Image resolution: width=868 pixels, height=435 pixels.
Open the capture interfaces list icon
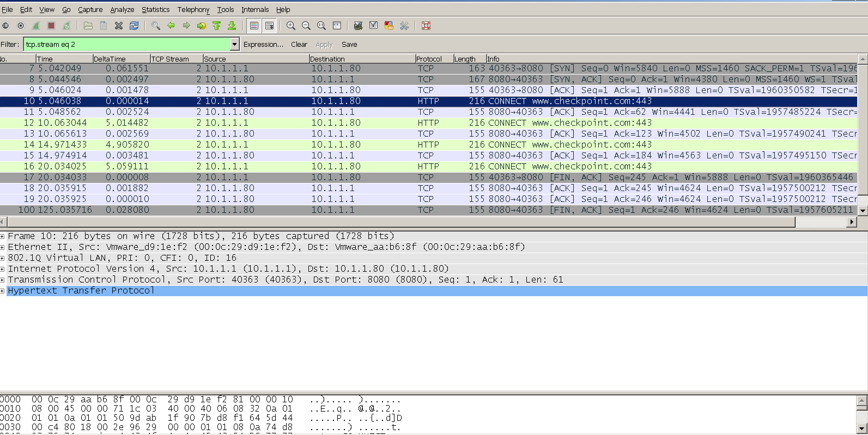5,26
